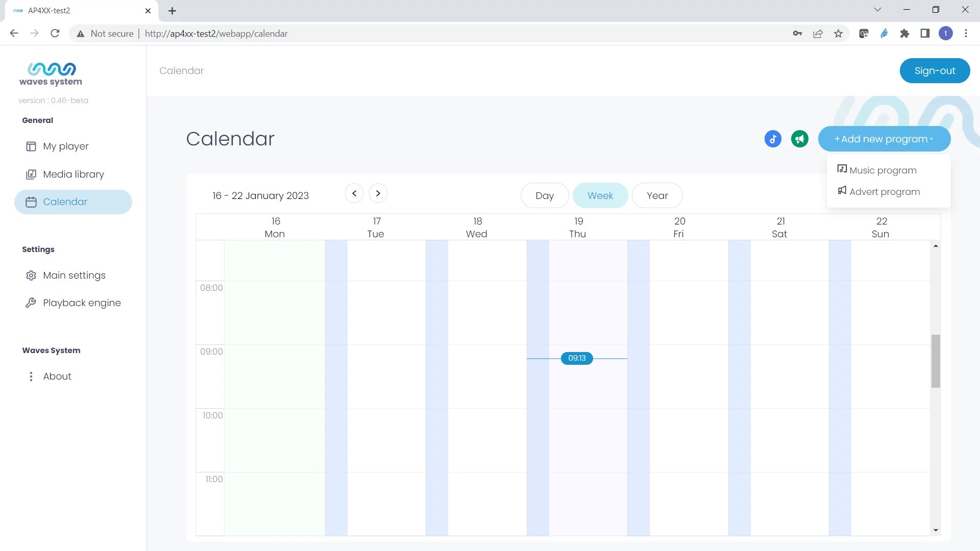Click the Sign-out button
Viewport: 980px width, 551px height.
pyautogui.click(x=935, y=71)
